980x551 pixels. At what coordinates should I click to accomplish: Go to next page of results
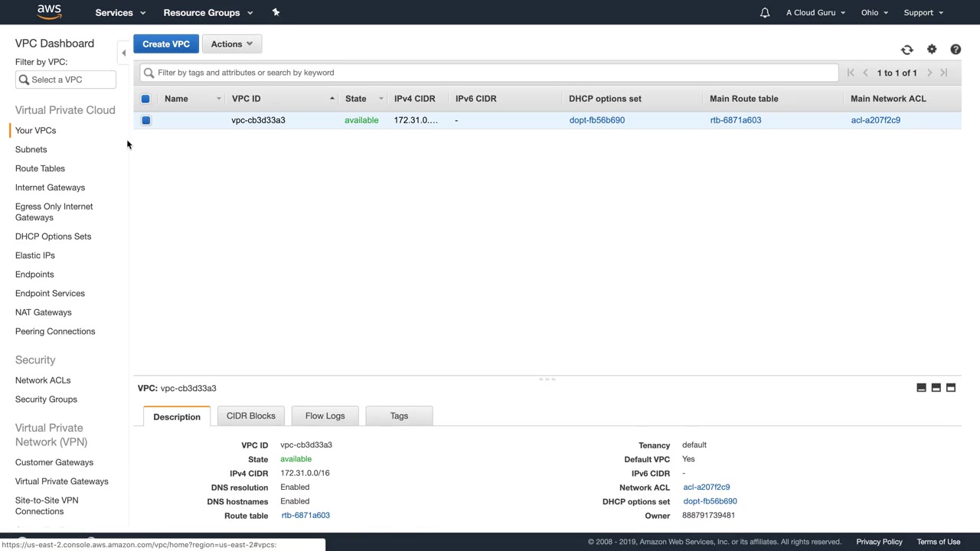click(929, 73)
